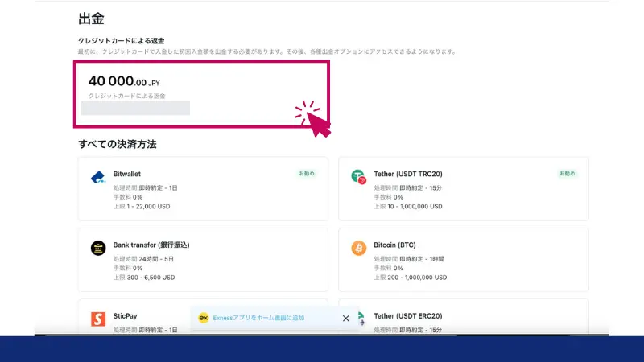644x362 pixels.
Task: Click the orange Bitcoin icon
Action: [x=358, y=248]
